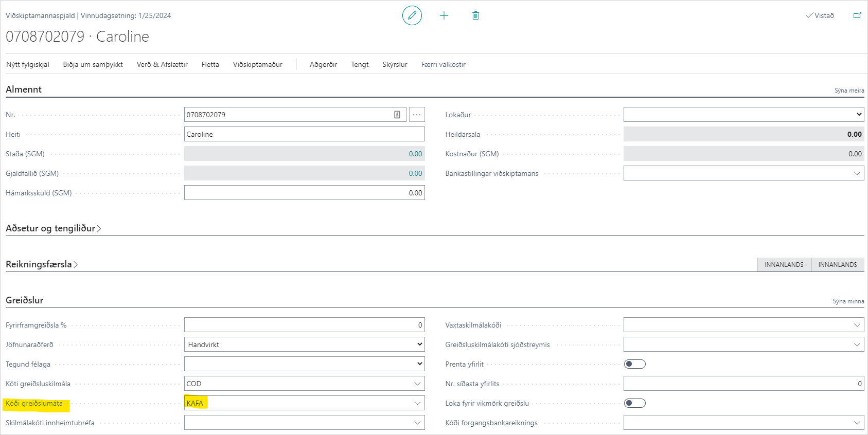The height and width of the screenshot is (435, 868).
Task: Expand the Aðsetur og tengiliður section
Action: (x=53, y=228)
